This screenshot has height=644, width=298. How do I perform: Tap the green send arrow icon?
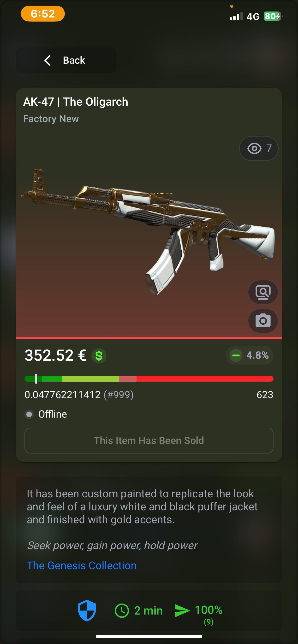point(182,610)
